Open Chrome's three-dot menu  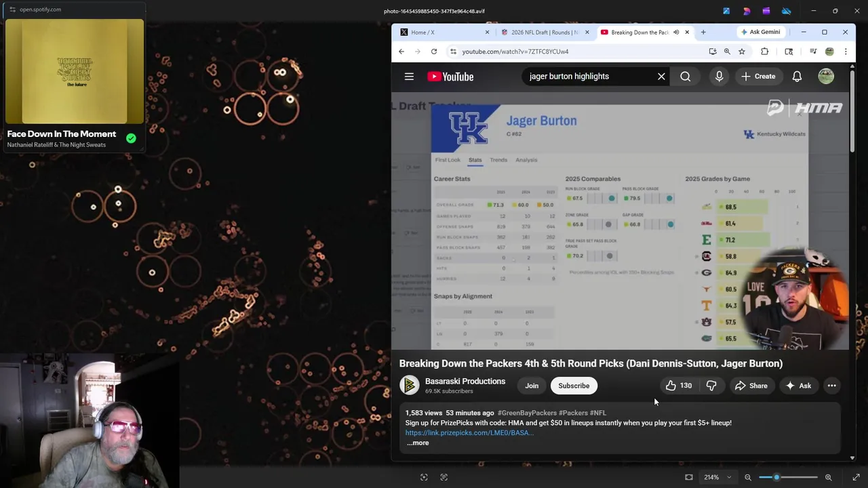click(x=846, y=52)
